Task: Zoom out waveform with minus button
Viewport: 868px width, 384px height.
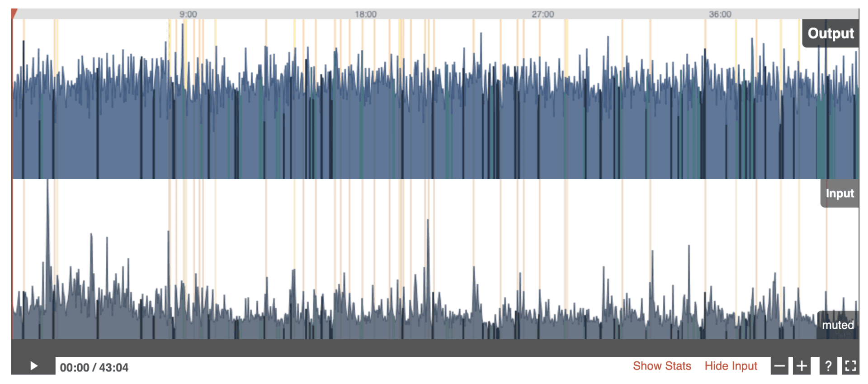Action: (779, 366)
